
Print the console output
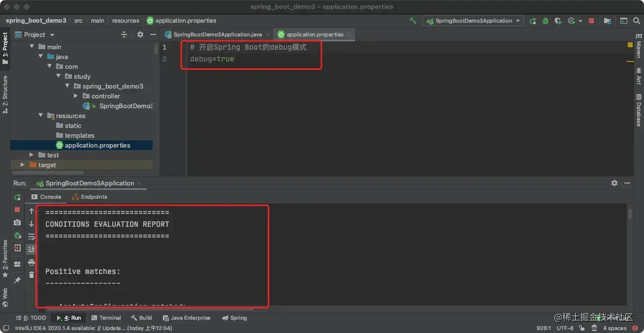[x=32, y=262]
